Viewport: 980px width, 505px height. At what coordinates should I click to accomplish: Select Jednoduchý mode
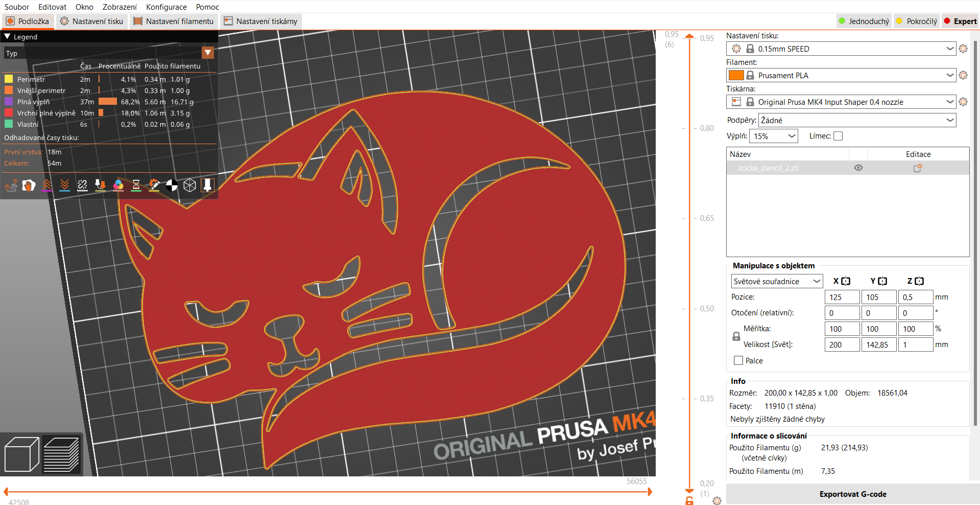pyautogui.click(x=864, y=21)
